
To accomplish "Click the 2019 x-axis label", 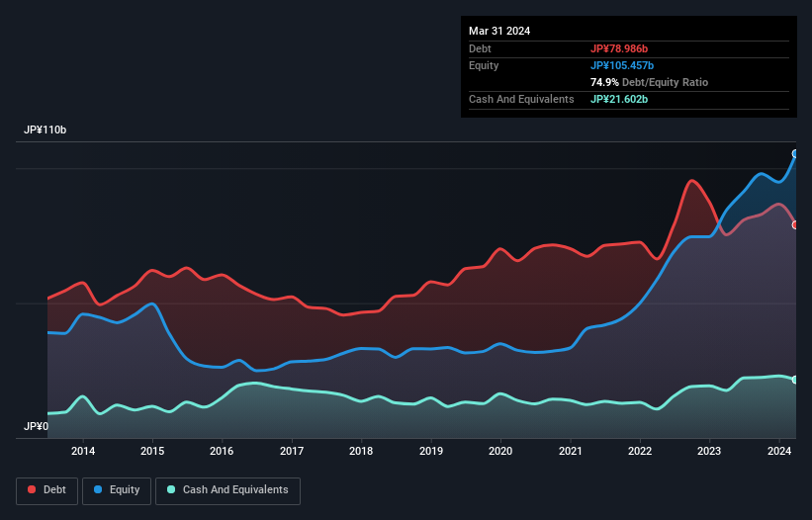I will (431, 451).
